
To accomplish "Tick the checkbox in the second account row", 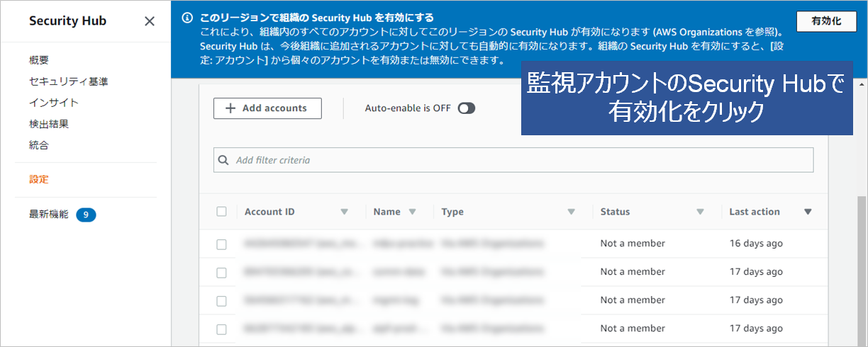I will (x=221, y=273).
